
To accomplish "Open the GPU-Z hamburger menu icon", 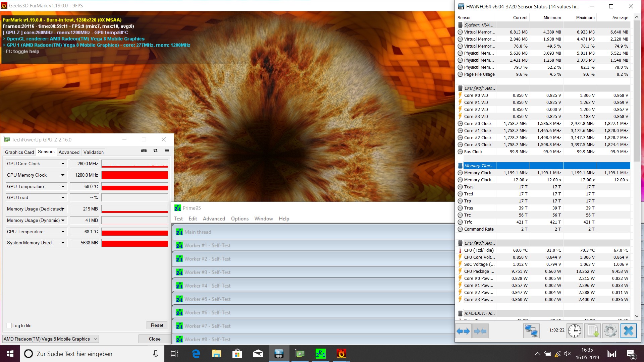I will pos(167,151).
